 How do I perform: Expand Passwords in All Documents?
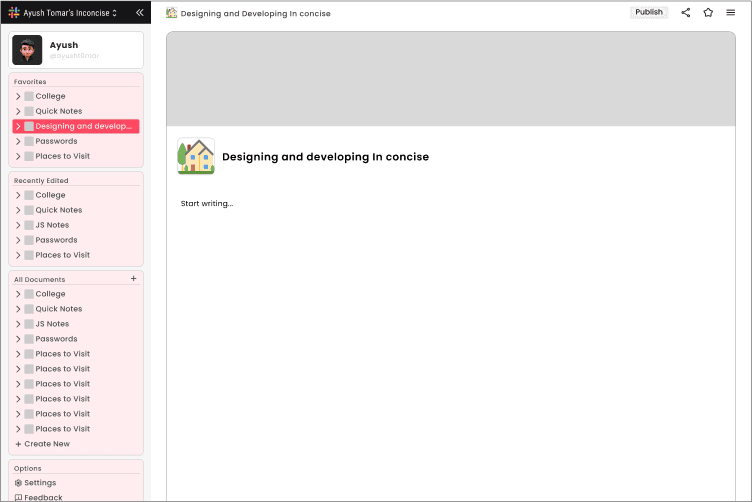(18, 339)
